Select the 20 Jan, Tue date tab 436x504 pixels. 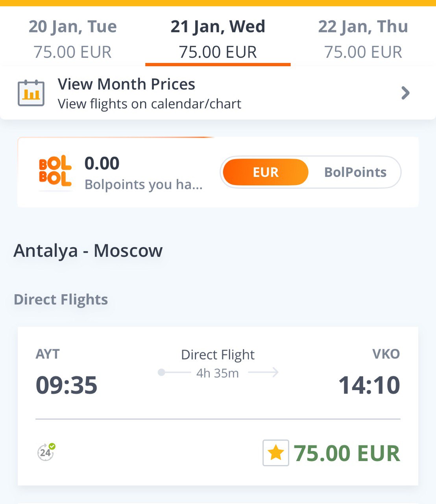coord(73,39)
